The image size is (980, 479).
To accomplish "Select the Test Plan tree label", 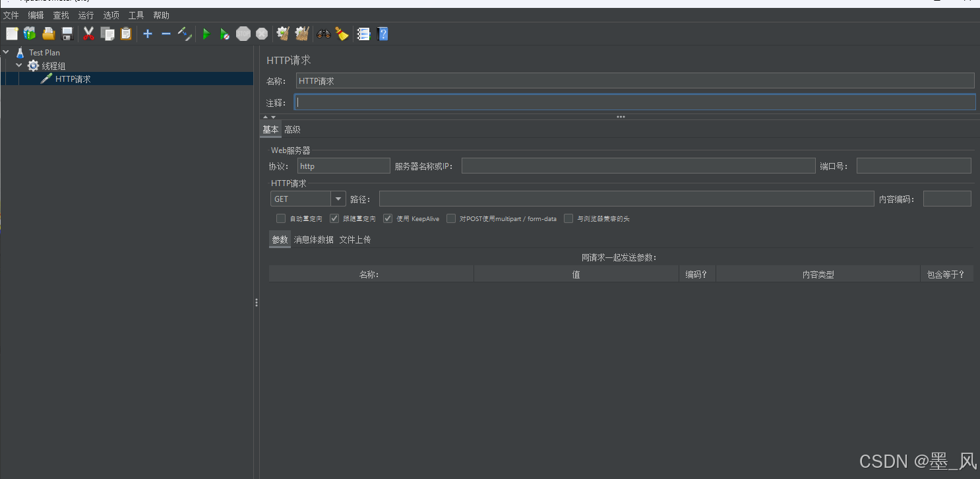I will coord(44,52).
